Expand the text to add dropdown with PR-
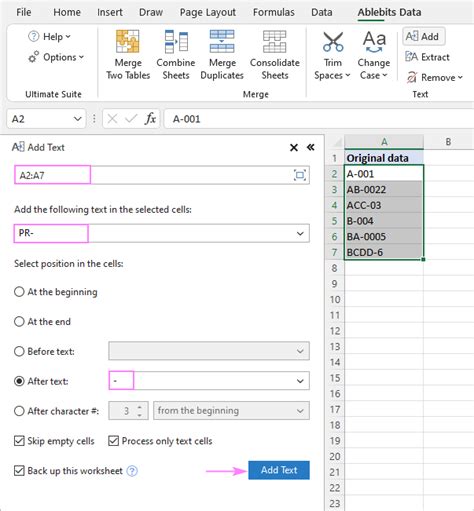 [300, 233]
